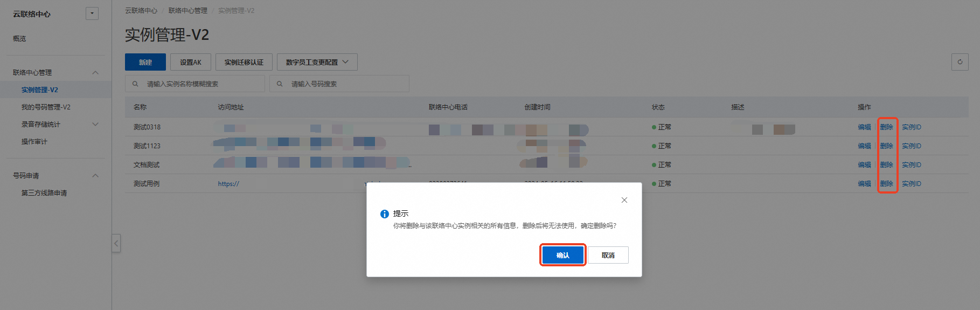Click 编辑 for the 文档测试 row
Image resolution: width=980 pixels, height=310 pixels.
tap(864, 164)
